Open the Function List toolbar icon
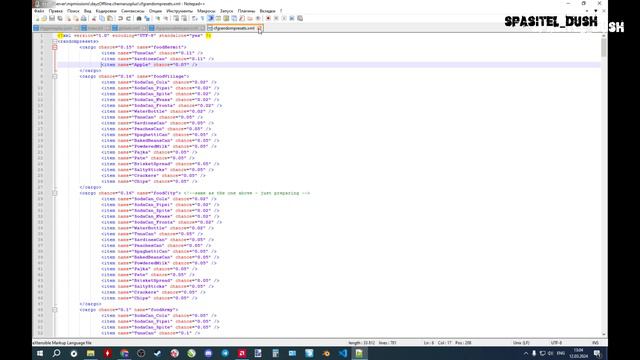This screenshot has height=360, width=640. point(242,18)
